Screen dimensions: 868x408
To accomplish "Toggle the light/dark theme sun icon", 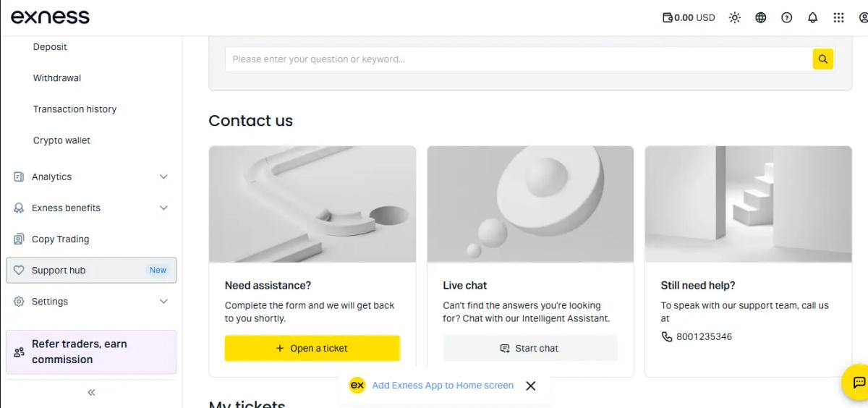I will tap(735, 17).
